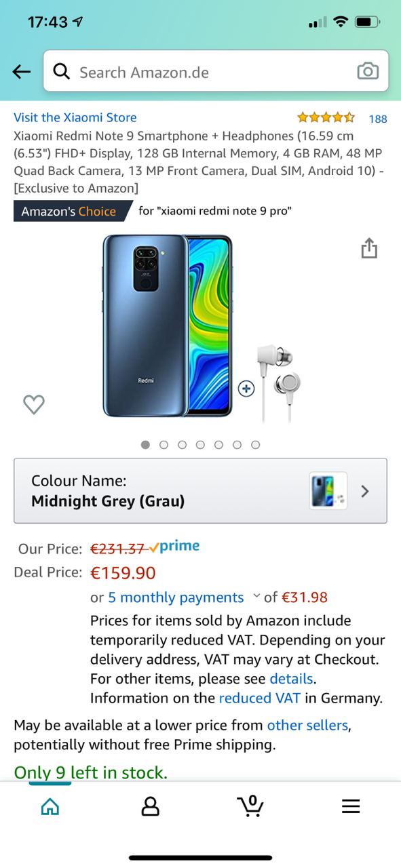
Task: Open the shopping cart icon
Action: tap(250, 805)
